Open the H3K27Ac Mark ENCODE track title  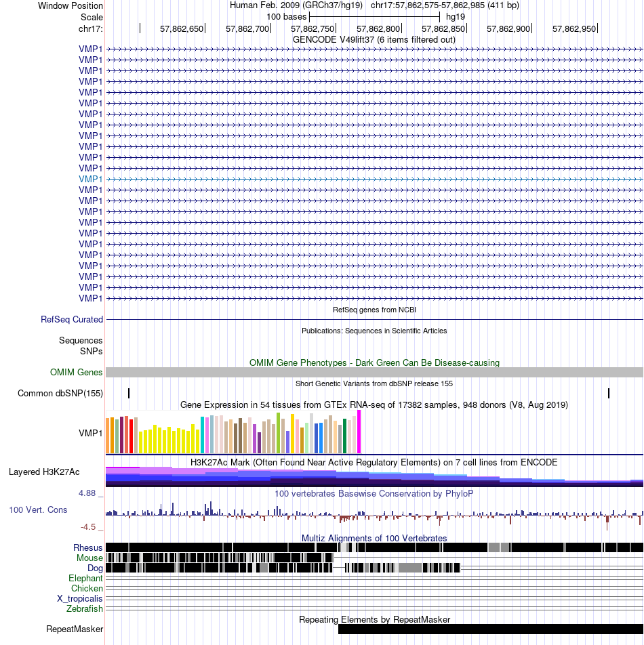(374, 462)
